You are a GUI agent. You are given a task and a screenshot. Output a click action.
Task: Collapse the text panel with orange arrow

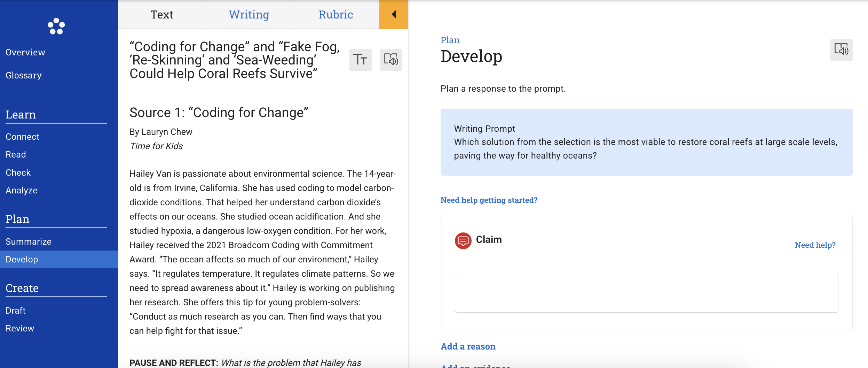coord(393,14)
